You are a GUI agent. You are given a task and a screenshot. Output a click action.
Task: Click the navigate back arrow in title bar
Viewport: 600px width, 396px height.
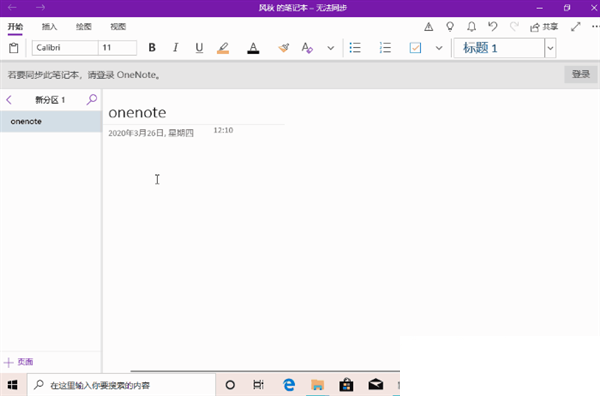[x=12, y=8]
